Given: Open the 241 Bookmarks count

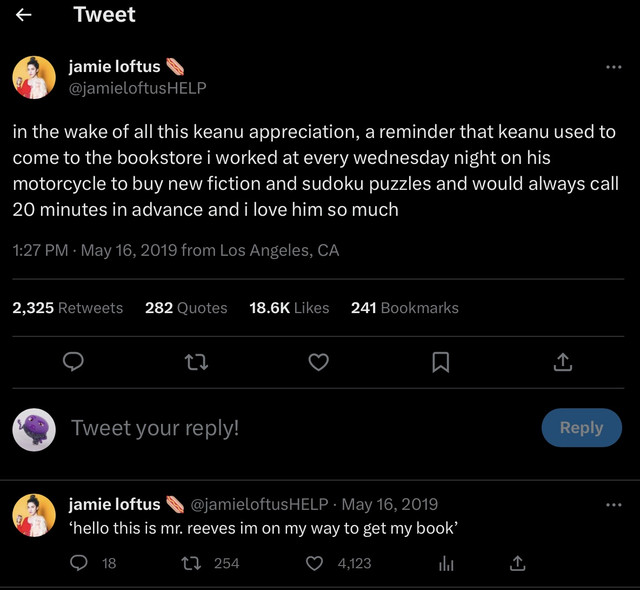Looking at the screenshot, I should pyautogui.click(x=404, y=308).
